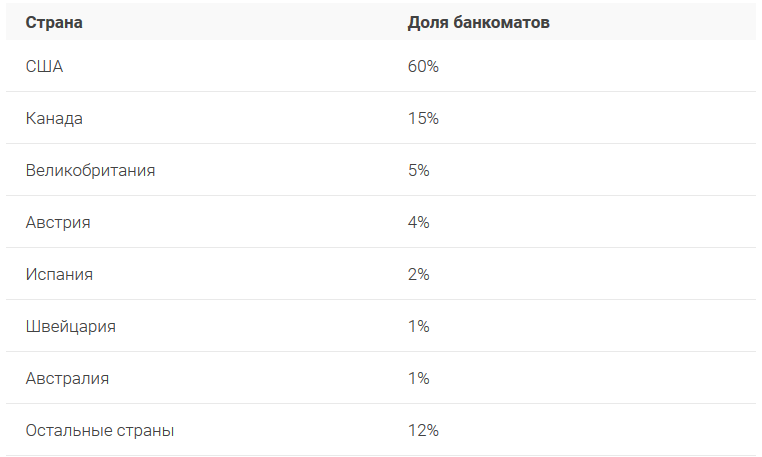The height and width of the screenshot is (457, 762).
Task: Click the 4% share for Австрия
Action: 418,222
